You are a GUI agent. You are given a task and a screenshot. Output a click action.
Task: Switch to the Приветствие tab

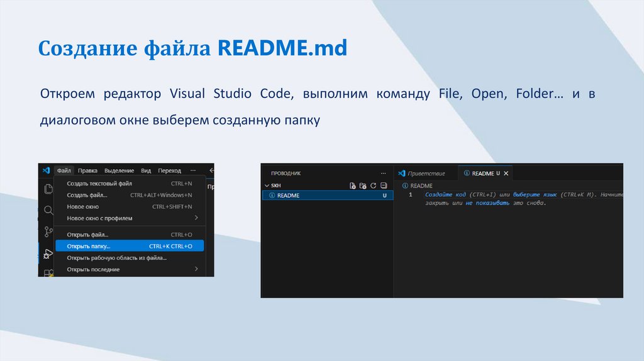tap(426, 174)
